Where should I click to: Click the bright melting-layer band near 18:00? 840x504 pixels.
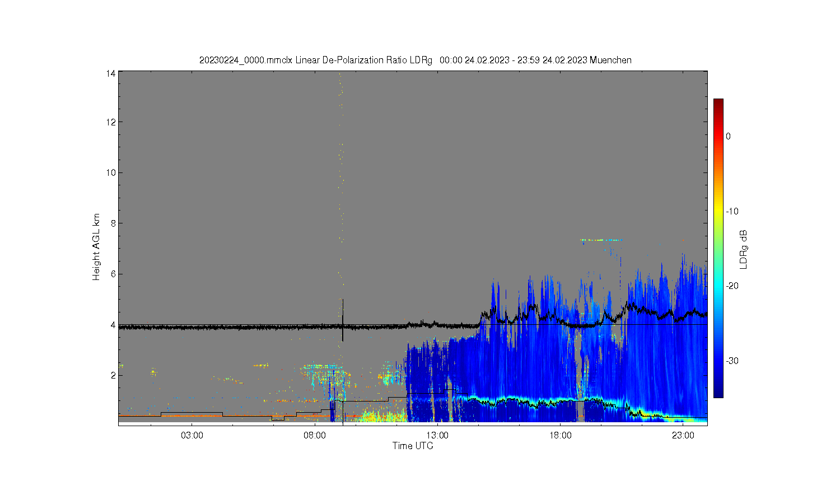[x=560, y=401]
